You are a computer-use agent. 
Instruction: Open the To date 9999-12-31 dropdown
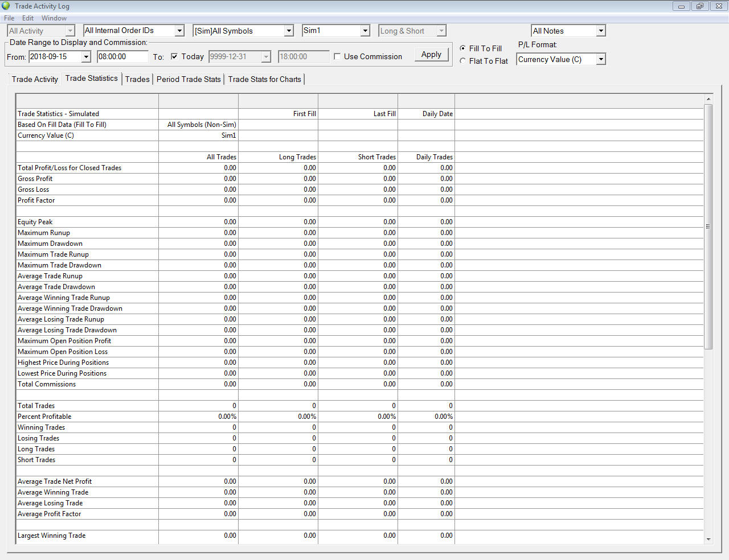266,57
